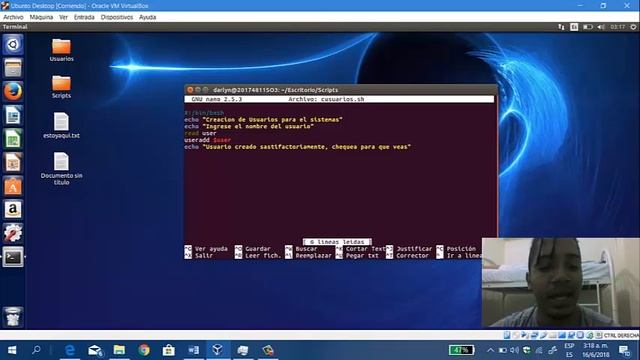Screen dimensions: 640x360
Task: Place cursor on the 'useradd $user' line
Action: click(x=207, y=140)
